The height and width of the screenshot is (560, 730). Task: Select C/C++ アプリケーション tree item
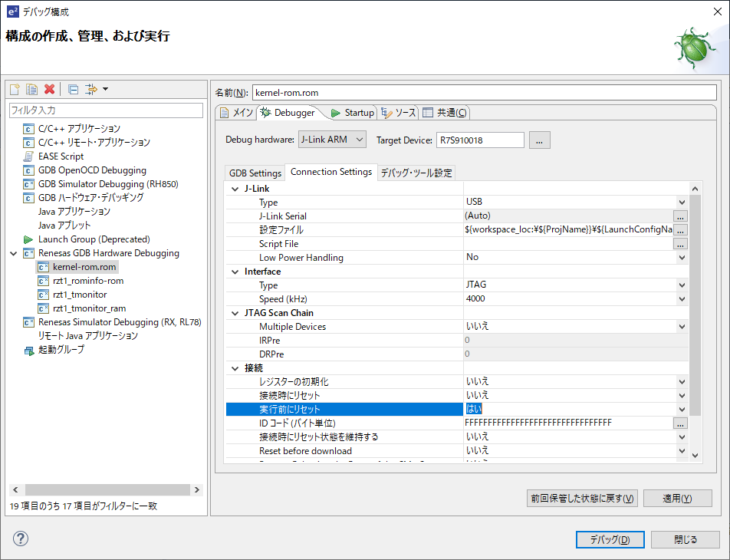point(79,129)
